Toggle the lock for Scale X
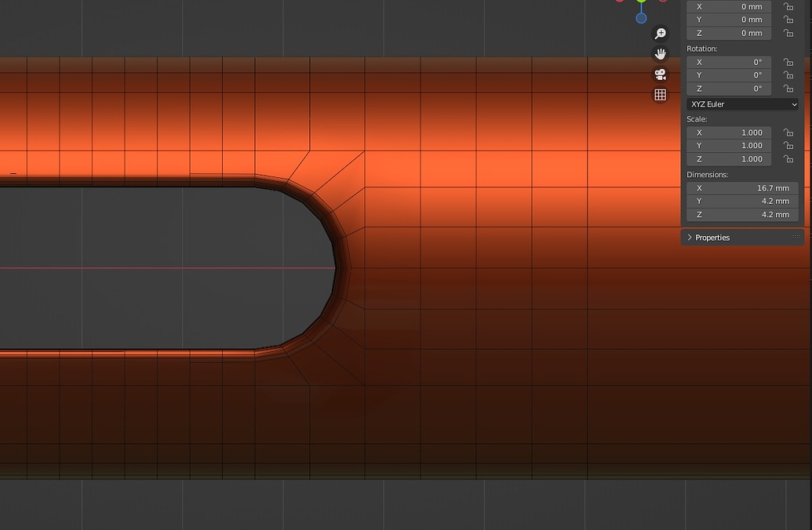This screenshot has height=530, width=812. click(x=788, y=132)
